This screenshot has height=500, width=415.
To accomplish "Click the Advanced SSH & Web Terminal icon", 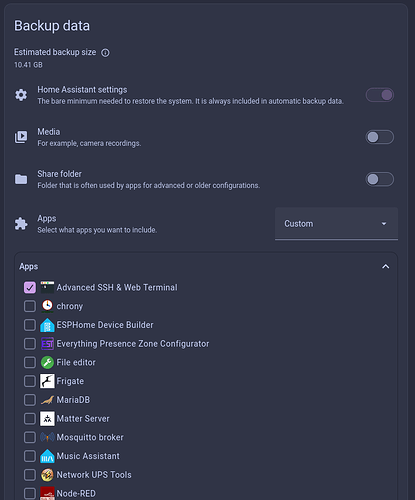I will 47,287.
